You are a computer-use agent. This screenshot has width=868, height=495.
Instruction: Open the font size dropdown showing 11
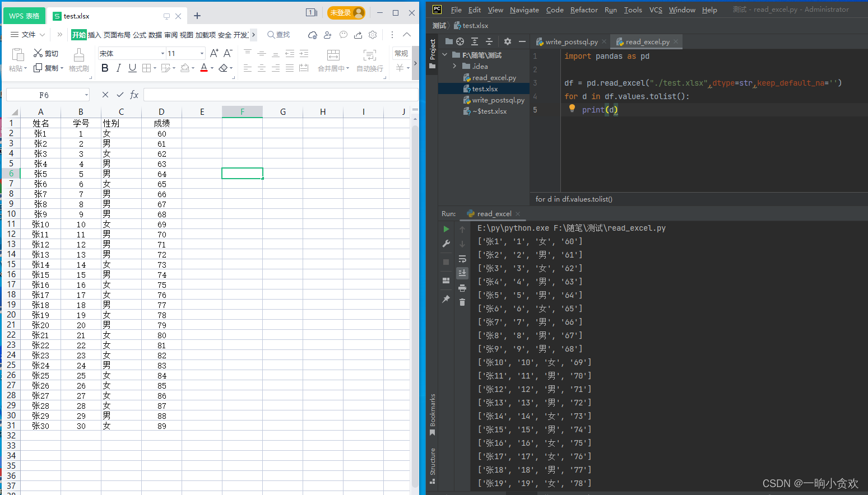click(202, 53)
